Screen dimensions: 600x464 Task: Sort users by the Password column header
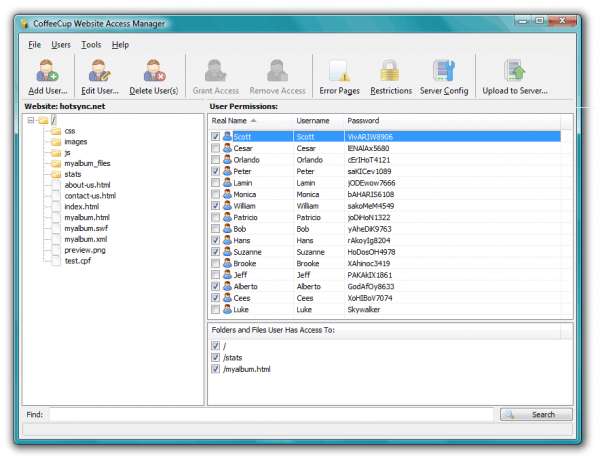point(363,121)
